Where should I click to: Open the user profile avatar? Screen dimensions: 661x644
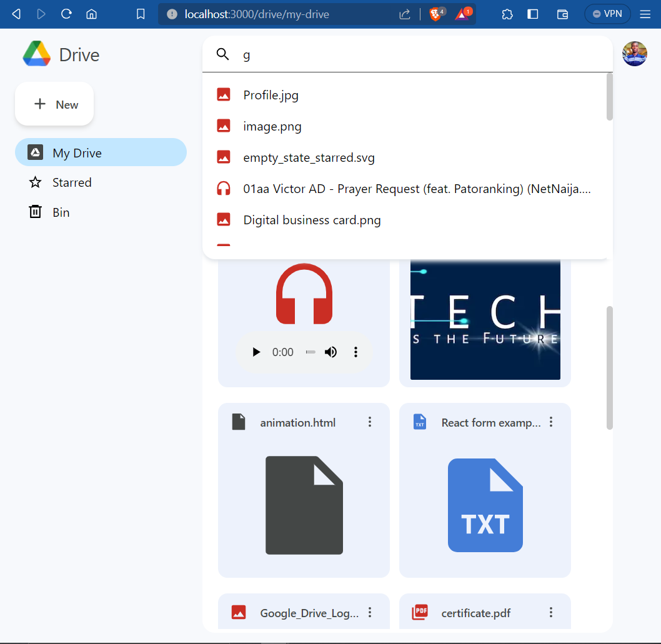tap(634, 54)
